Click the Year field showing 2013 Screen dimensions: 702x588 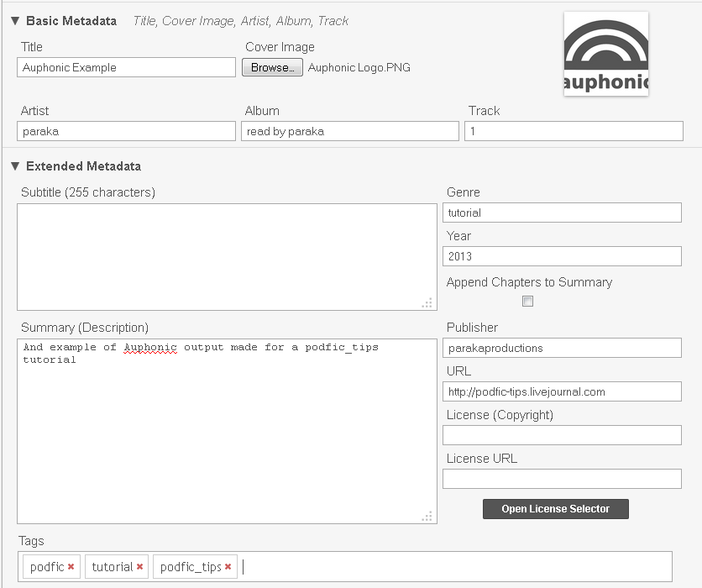coord(562,256)
